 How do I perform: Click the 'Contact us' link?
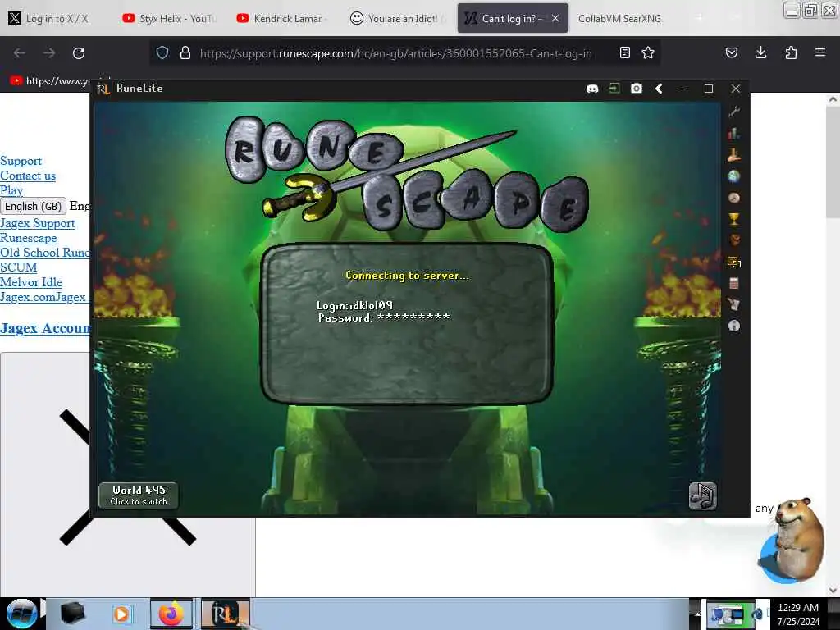coord(28,176)
